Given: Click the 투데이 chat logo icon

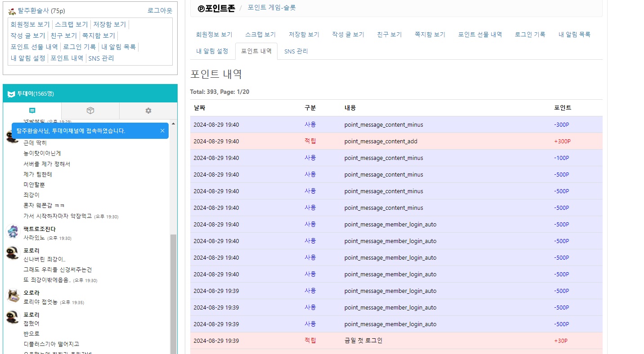Looking at the screenshot, I should [x=12, y=94].
